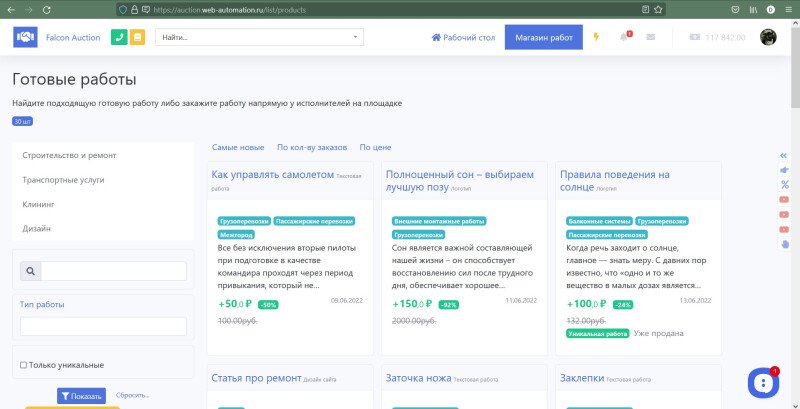Viewport: 800px width, 409px height.
Task: Open the notifications bell icon
Action: [x=624, y=37]
